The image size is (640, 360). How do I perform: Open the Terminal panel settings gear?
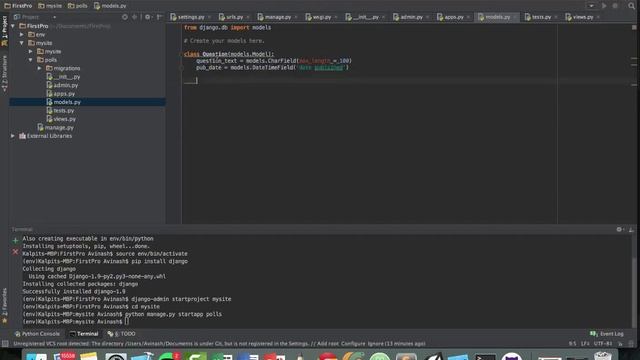[619, 229]
